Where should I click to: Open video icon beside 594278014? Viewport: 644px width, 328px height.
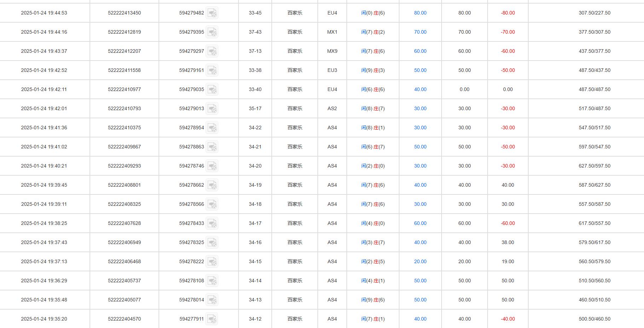[x=212, y=300]
